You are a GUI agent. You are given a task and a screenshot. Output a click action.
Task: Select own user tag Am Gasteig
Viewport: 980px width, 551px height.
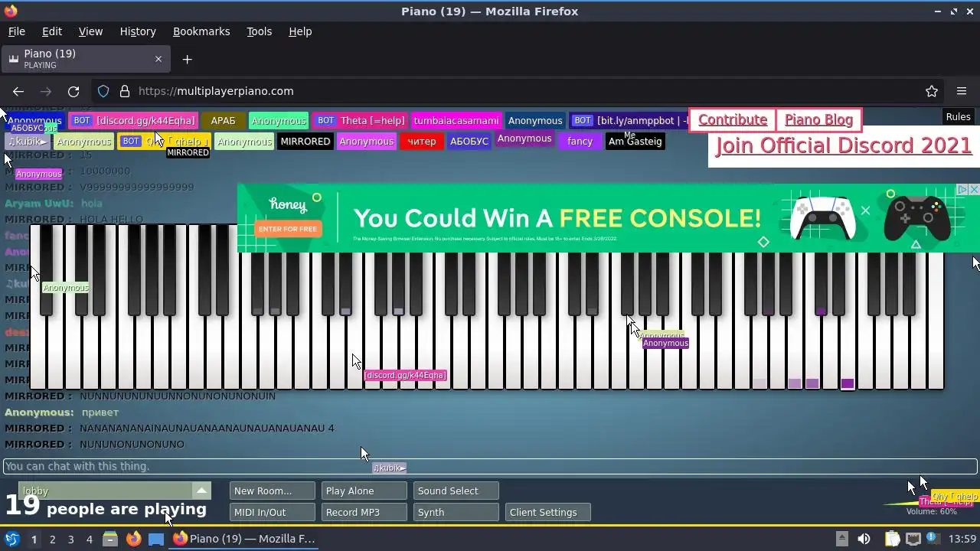coord(635,142)
